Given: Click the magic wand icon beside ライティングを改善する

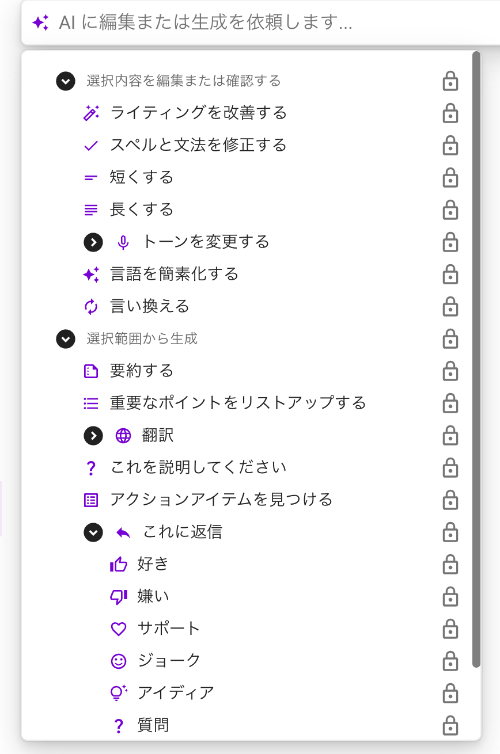Looking at the screenshot, I should coord(91,113).
